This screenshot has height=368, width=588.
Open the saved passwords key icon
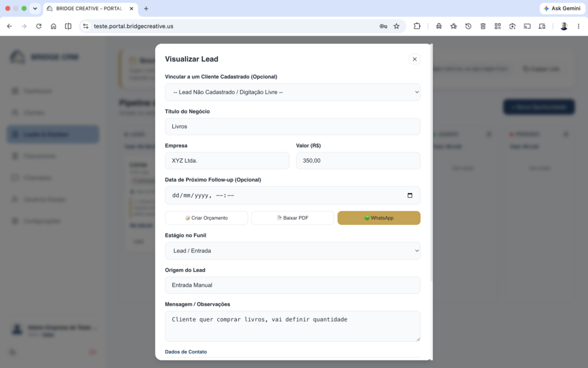pos(383,26)
